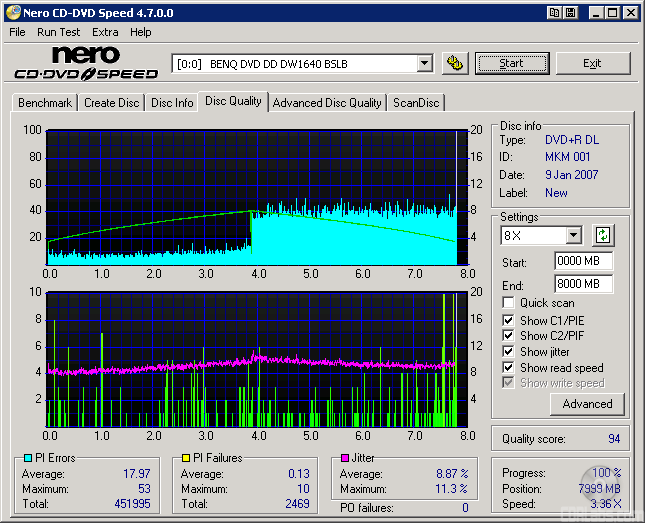
Task: Enable the Quick scan checkbox
Action: pos(509,303)
